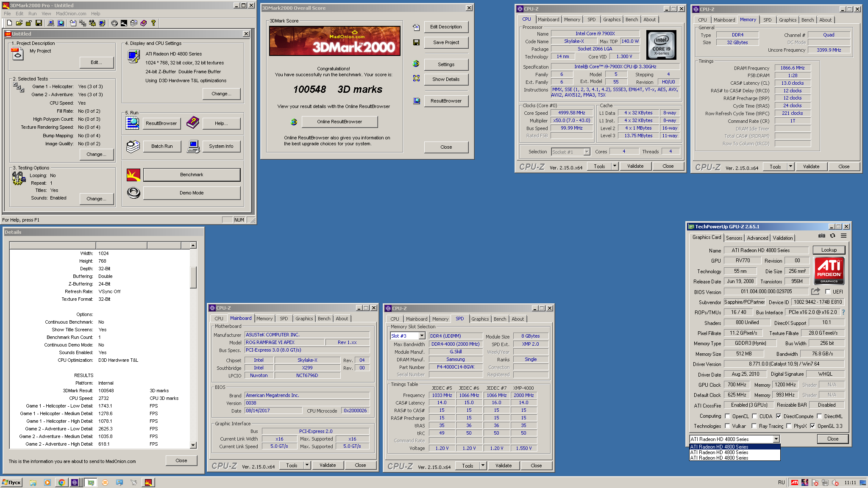
Task: Open Chrome from taskbar
Action: 61,482
